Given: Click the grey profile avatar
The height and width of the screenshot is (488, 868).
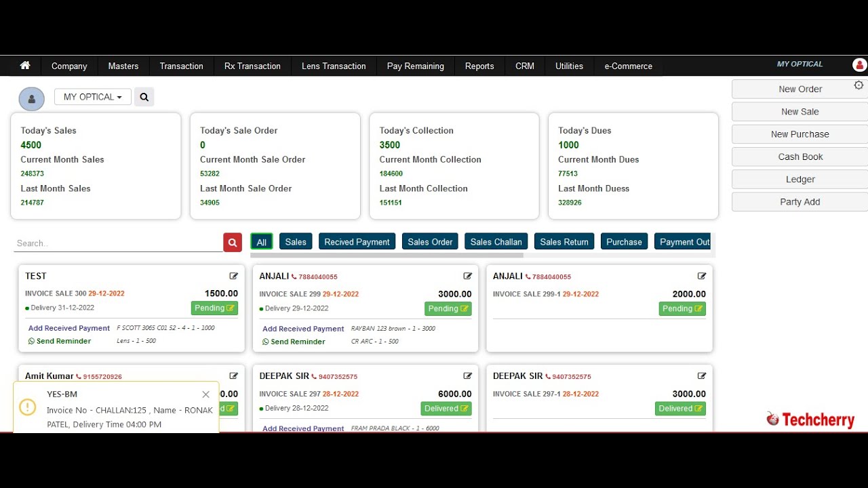Looking at the screenshot, I should (x=31, y=99).
